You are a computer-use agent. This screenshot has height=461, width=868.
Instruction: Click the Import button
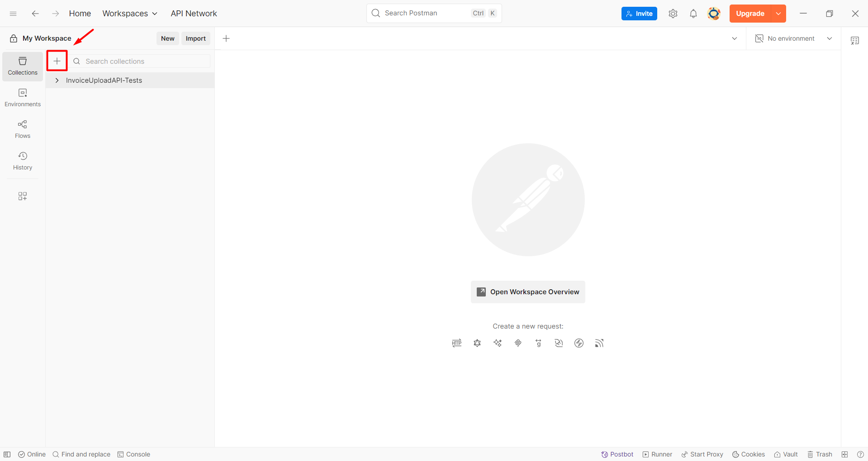[195, 38]
